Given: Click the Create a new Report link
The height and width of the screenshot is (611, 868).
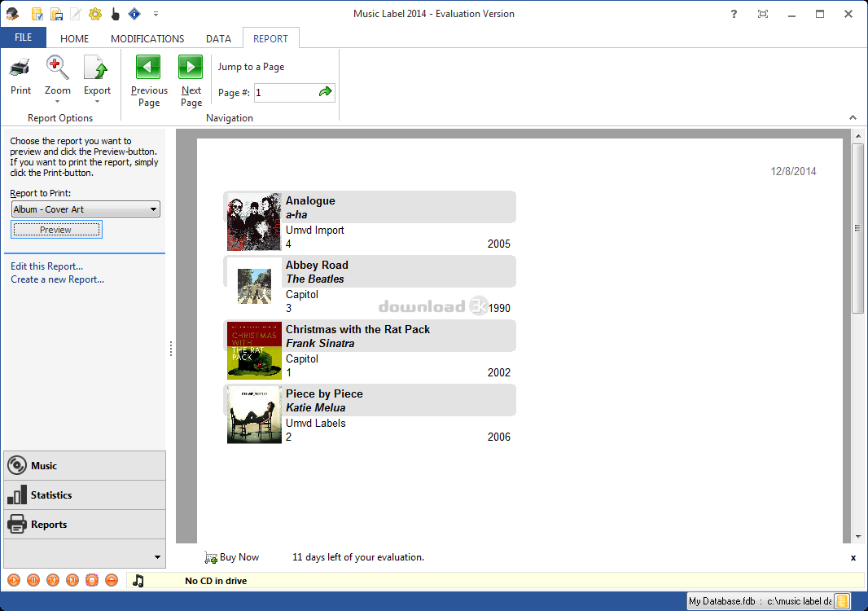Looking at the screenshot, I should [x=58, y=279].
